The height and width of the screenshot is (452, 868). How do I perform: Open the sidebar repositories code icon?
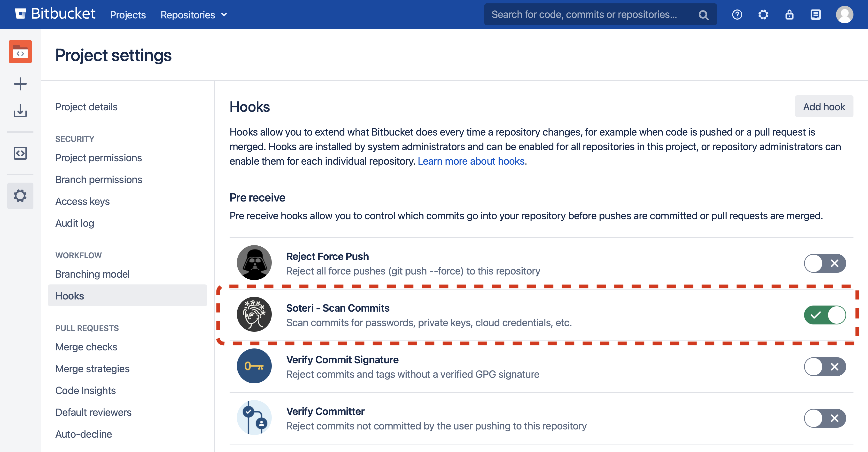(20, 153)
